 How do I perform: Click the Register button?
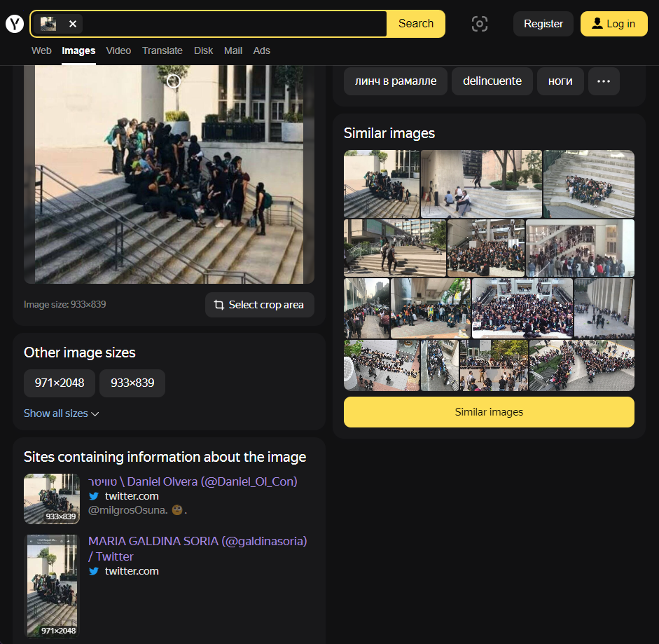click(543, 24)
